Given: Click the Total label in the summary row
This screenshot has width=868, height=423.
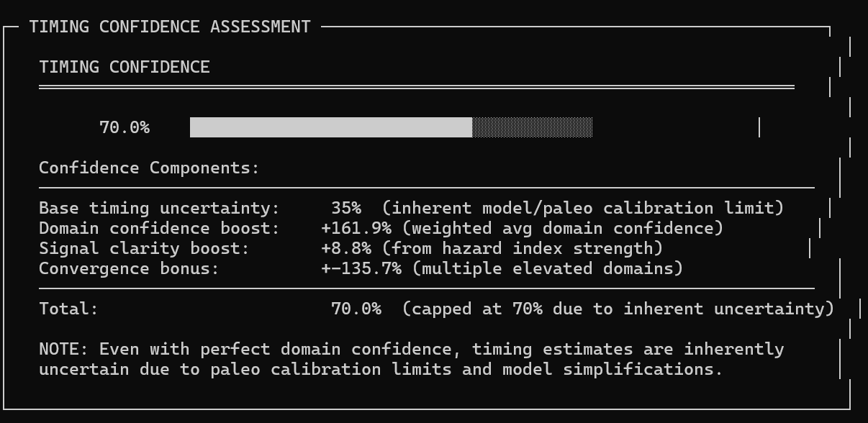Looking at the screenshot, I should pos(68,309).
